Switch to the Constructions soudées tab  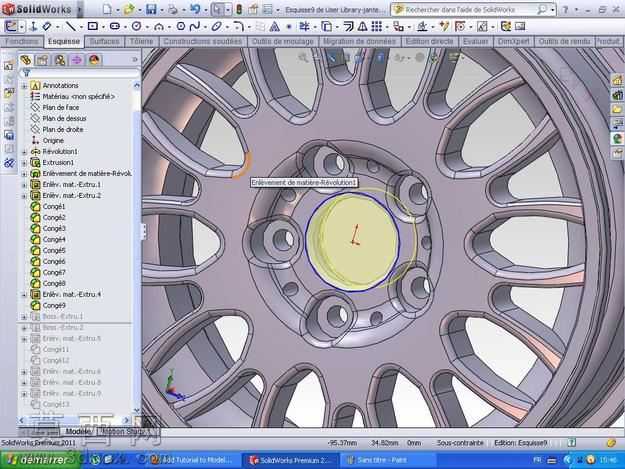202,41
